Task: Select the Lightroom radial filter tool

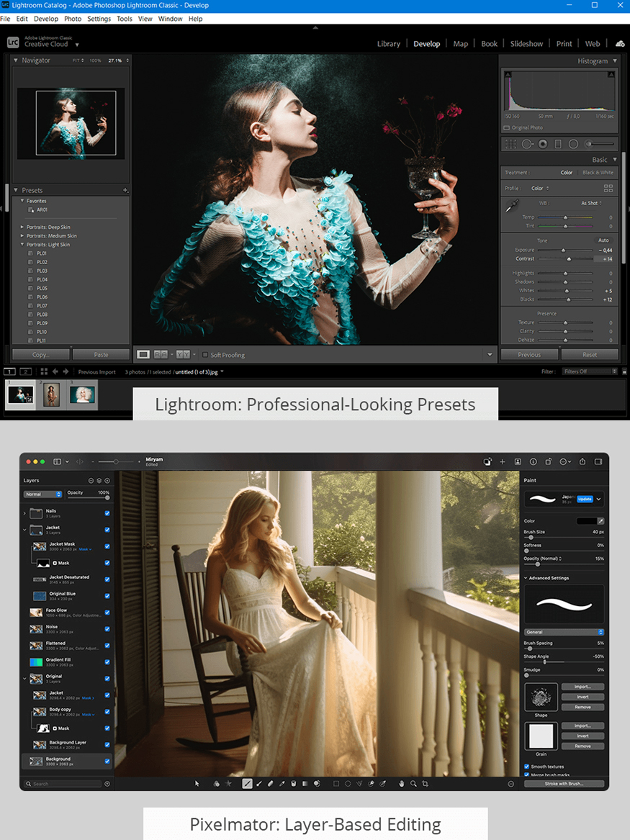Action: coord(573,144)
